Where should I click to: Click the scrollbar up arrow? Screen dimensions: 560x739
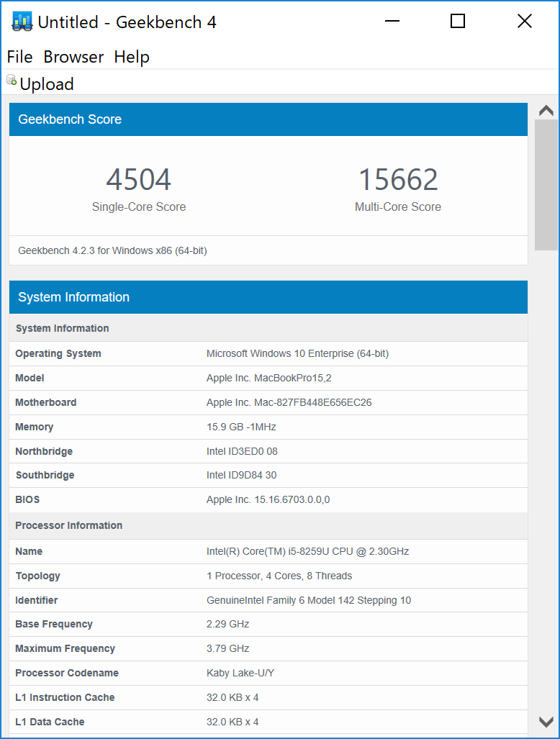[546, 111]
